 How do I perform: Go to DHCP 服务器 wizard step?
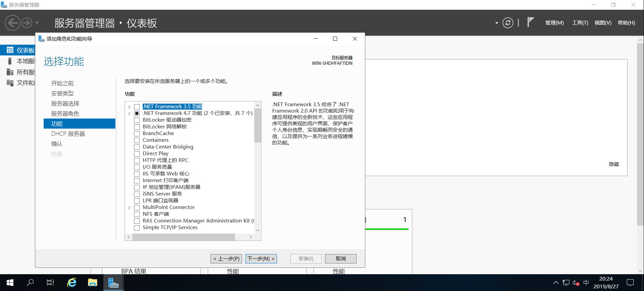point(68,134)
